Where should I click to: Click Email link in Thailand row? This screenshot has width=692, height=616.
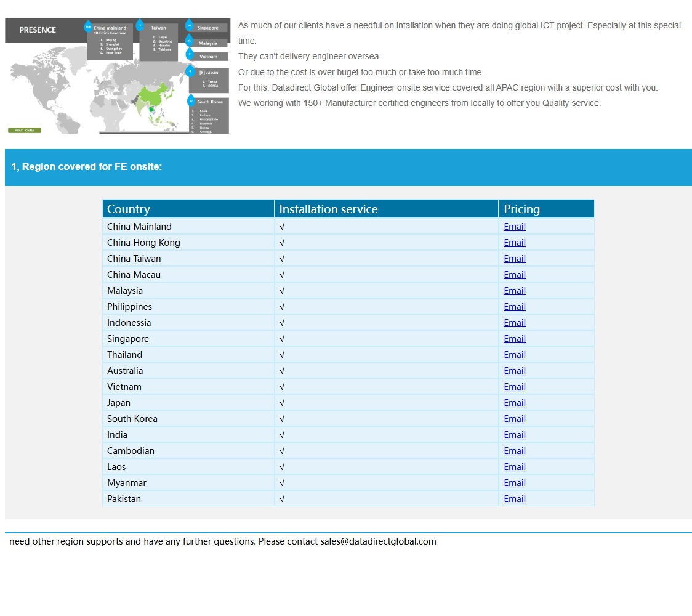pos(515,355)
